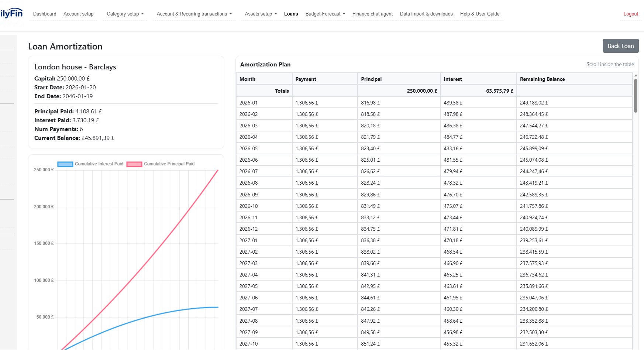Image resolution: width=644 pixels, height=350 pixels.
Task: Expand the Category setup dropdown
Action: tap(125, 14)
